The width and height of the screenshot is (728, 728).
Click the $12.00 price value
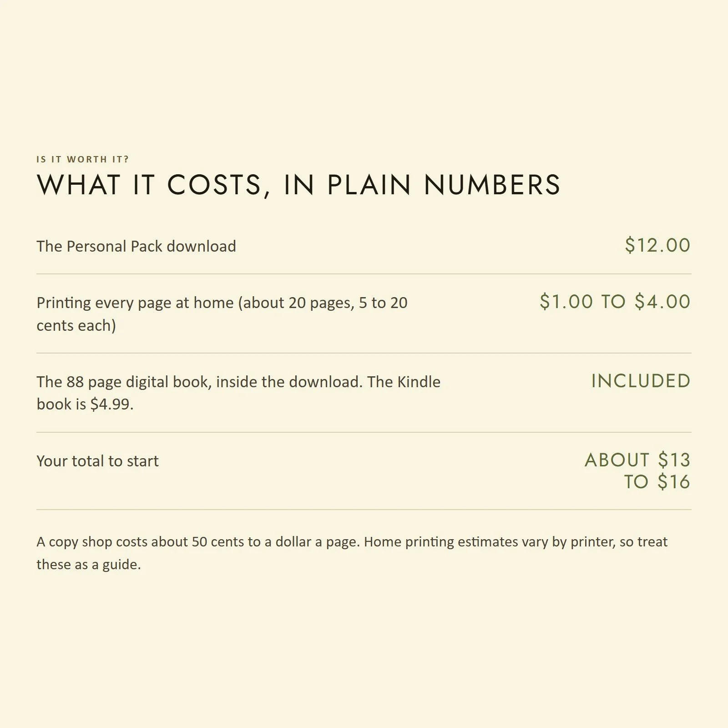click(x=657, y=245)
